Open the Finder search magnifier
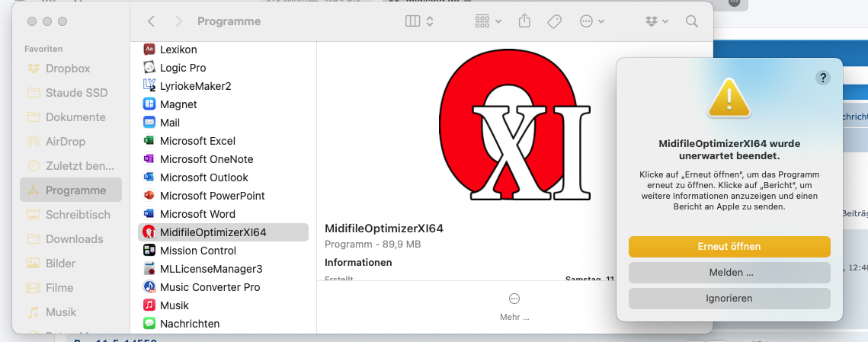The height and width of the screenshot is (342, 868). point(691,21)
